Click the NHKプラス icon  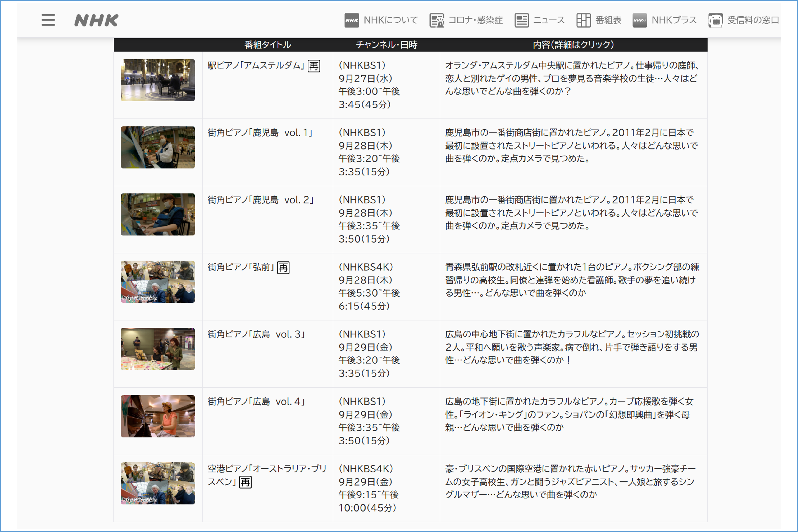point(639,20)
